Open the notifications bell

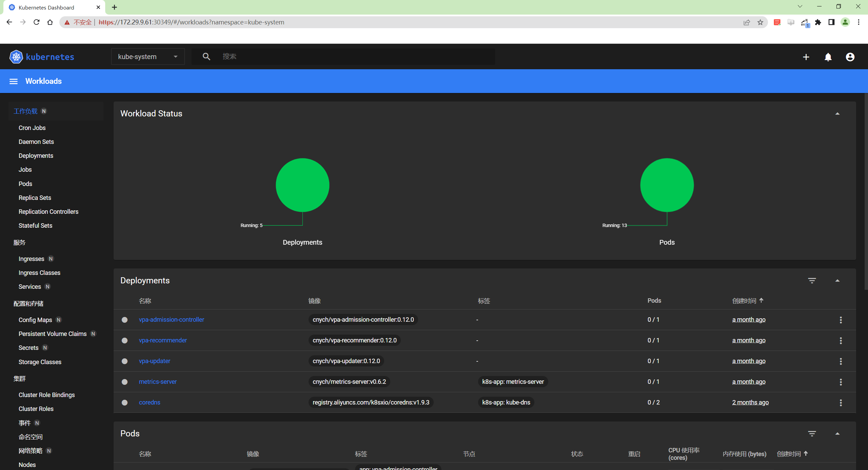828,57
